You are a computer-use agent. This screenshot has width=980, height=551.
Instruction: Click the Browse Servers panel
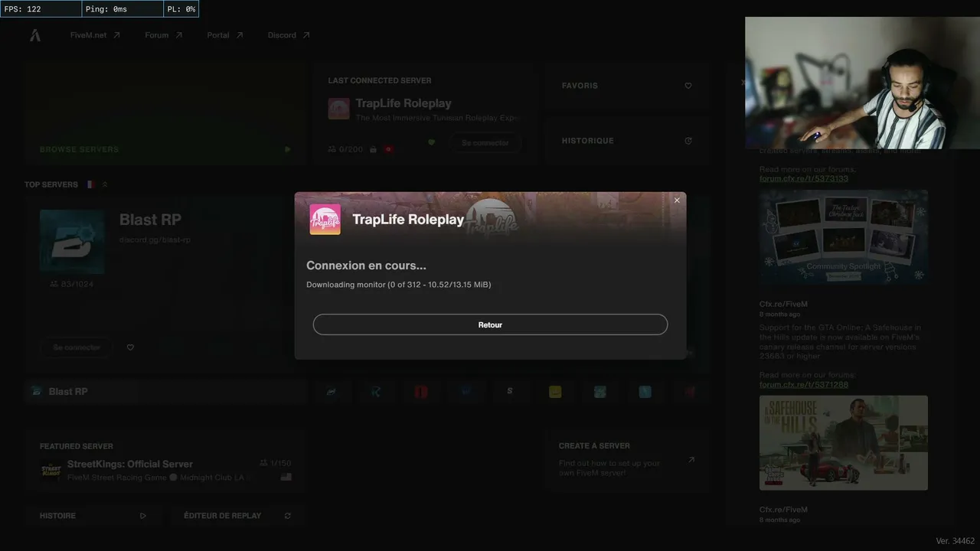click(165, 113)
